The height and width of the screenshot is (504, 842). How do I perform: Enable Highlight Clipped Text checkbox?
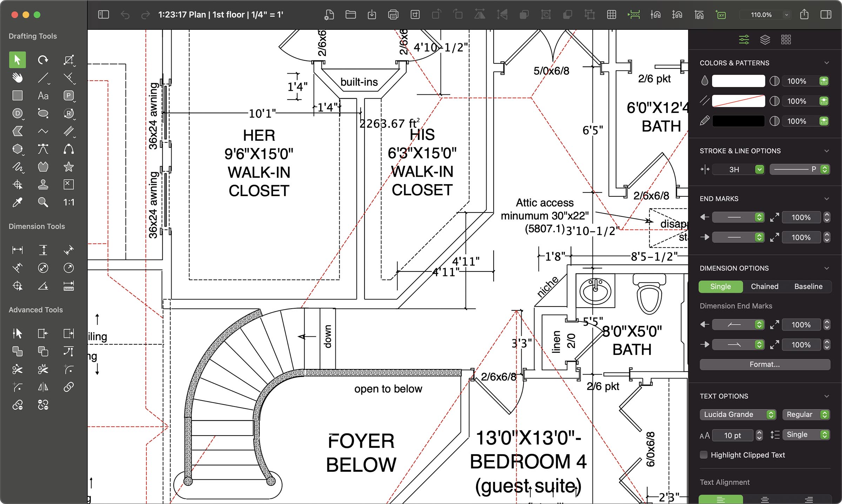coord(703,455)
